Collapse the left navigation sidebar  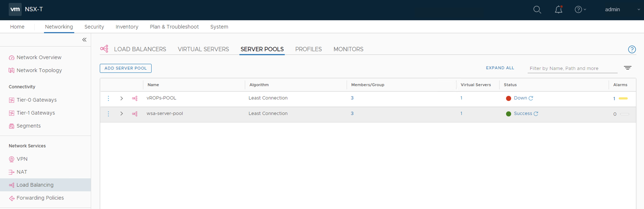click(x=84, y=39)
